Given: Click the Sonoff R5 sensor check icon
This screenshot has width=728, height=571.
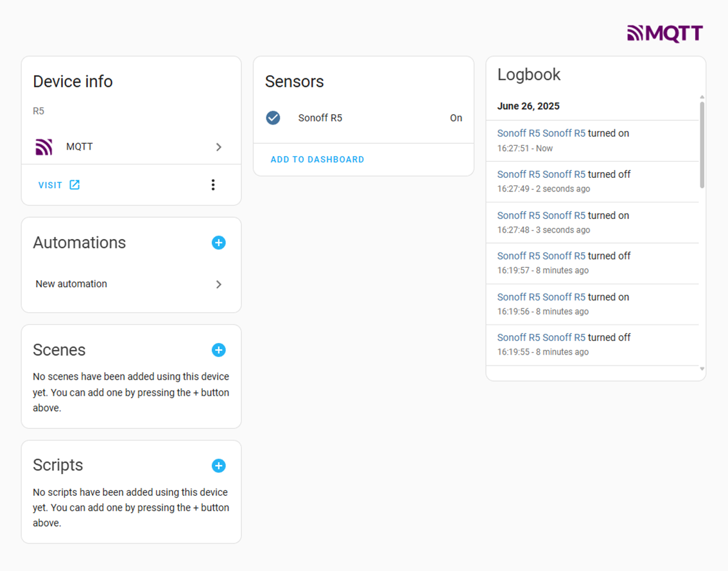Looking at the screenshot, I should coord(273,118).
